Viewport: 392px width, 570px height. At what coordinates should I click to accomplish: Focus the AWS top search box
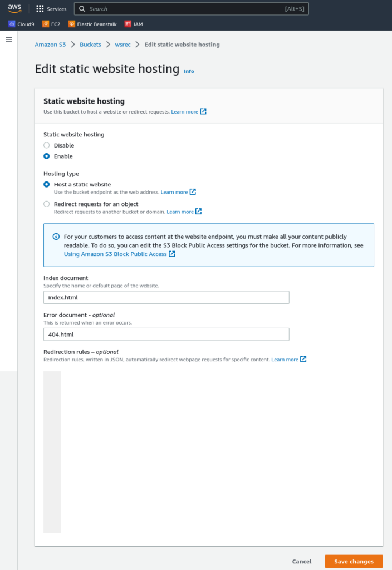pos(192,9)
